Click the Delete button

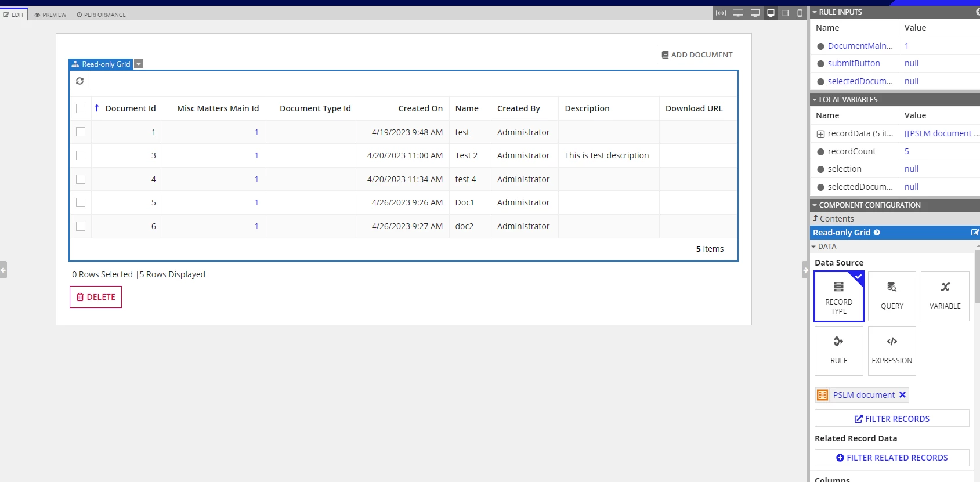point(96,297)
